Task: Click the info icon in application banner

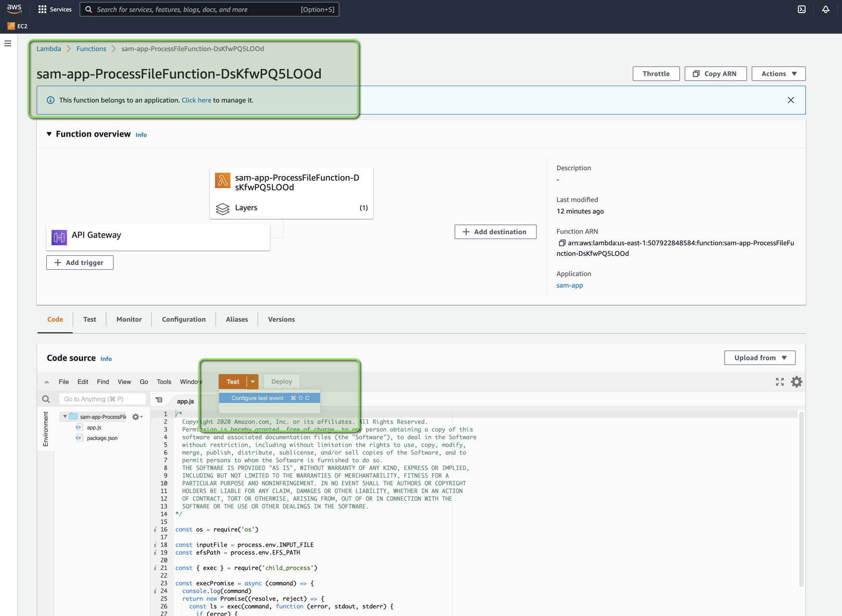Action: [x=50, y=100]
